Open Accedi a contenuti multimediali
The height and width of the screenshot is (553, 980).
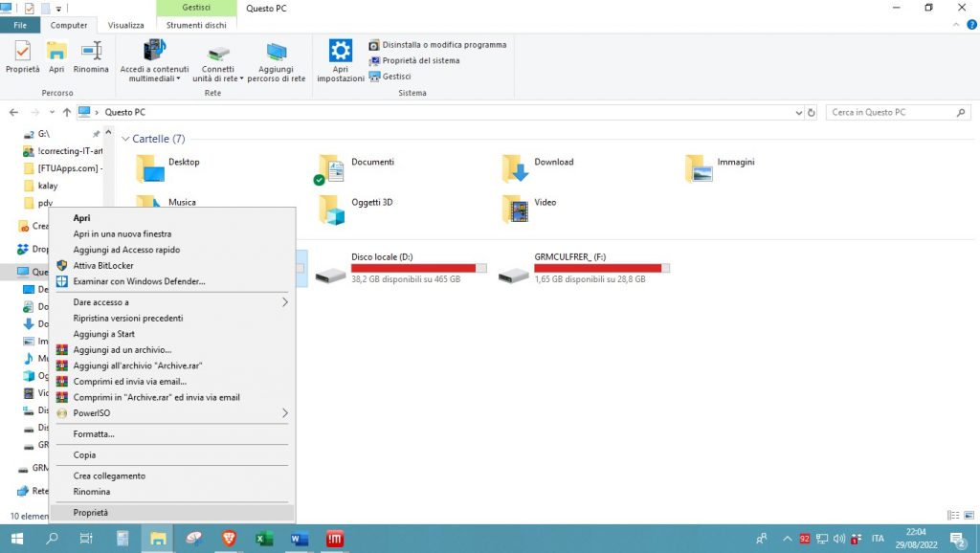[x=154, y=59]
